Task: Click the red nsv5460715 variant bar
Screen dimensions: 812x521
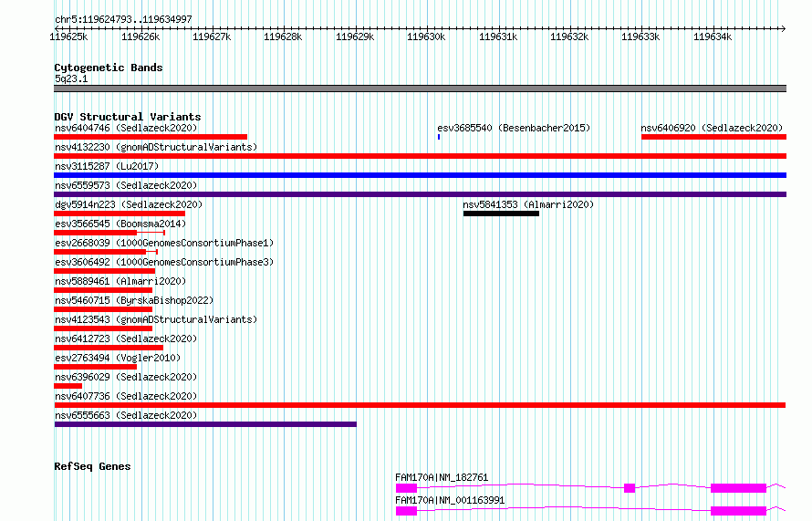Action: (x=103, y=309)
